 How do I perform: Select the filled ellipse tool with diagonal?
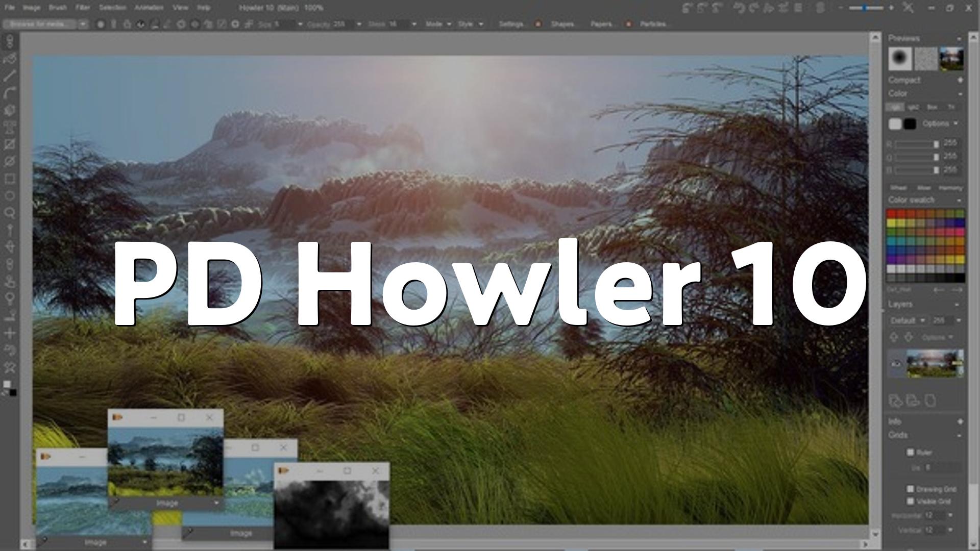10,161
